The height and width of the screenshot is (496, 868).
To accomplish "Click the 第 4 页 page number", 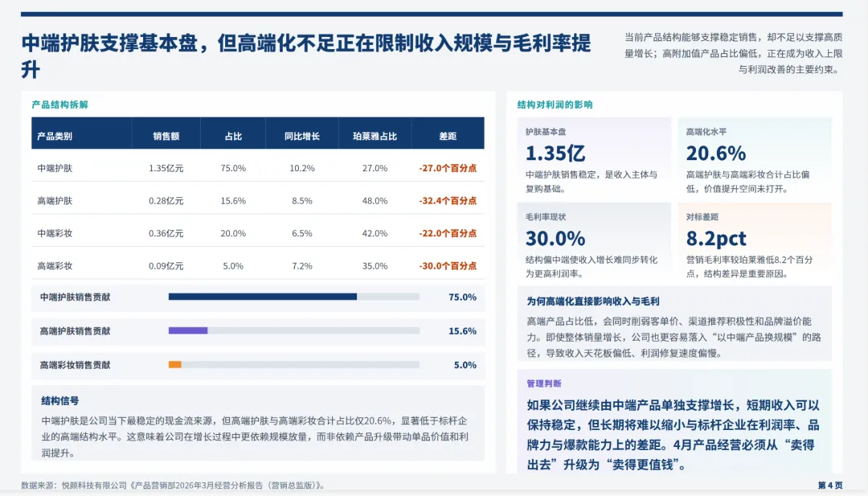I will (829, 484).
